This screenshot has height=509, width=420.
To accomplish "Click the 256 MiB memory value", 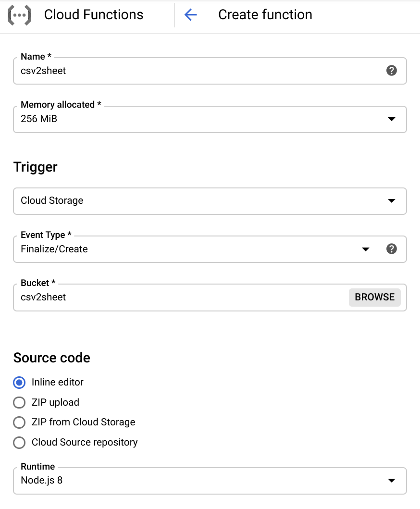I will coord(39,119).
